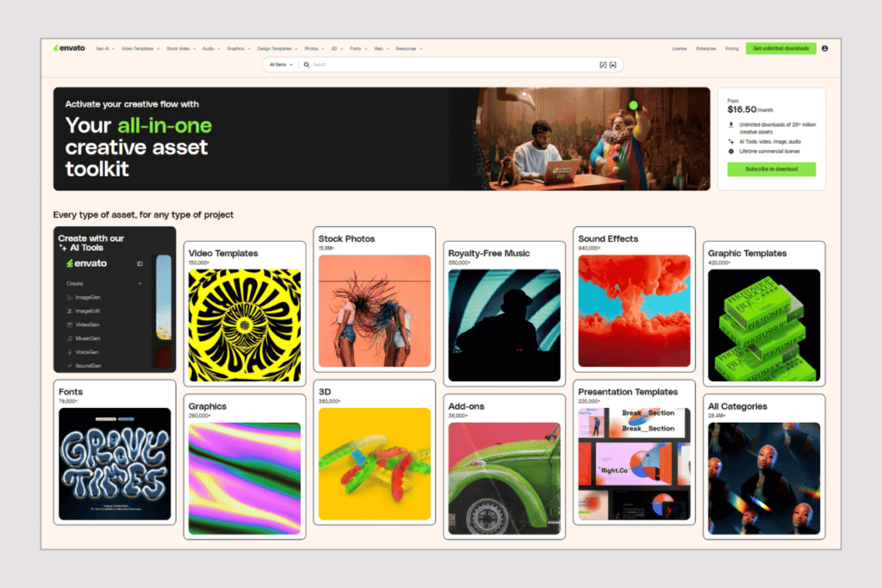Click the VoiceGen microphone icon

pos(70,352)
